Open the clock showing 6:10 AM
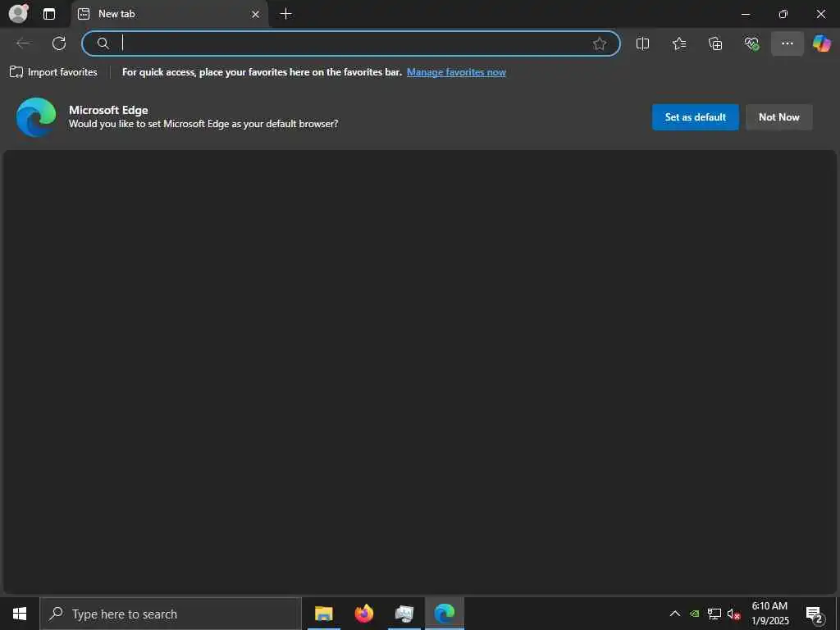 (x=769, y=614)
